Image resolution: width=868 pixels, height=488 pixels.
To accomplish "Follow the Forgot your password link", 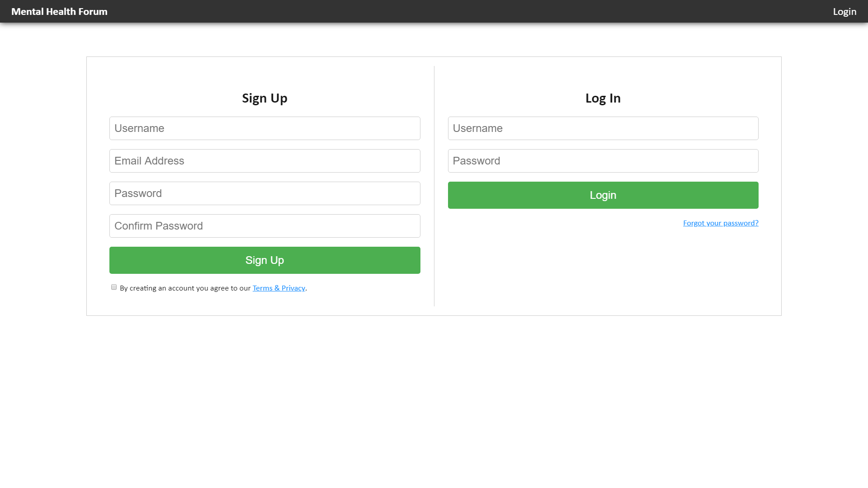I will coord(720,223).
